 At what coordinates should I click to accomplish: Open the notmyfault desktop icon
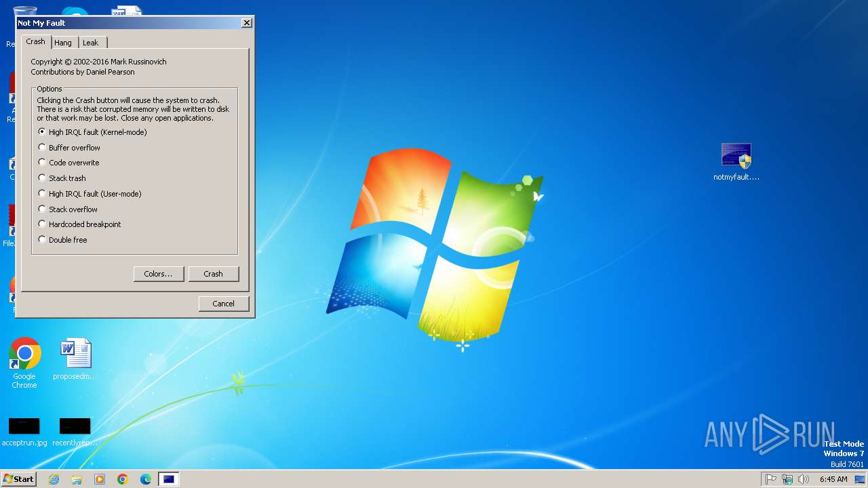point(736,161)
